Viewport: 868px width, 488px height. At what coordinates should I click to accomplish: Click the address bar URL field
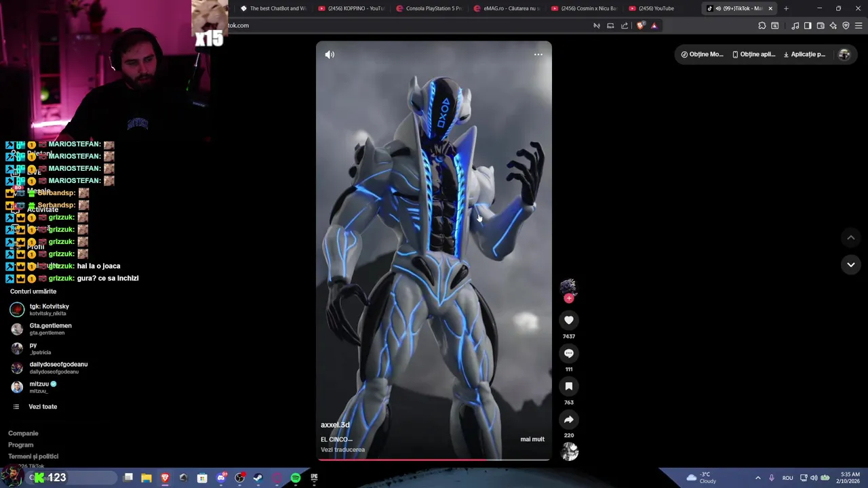pyautogui.click(x=407, y=26)
